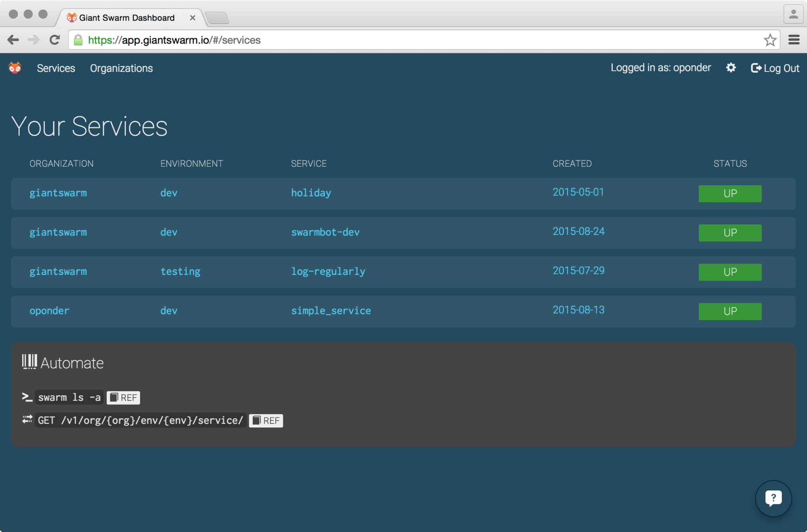Select the Organizations menu tab
807x532 pixels.
tap(121, 68)
